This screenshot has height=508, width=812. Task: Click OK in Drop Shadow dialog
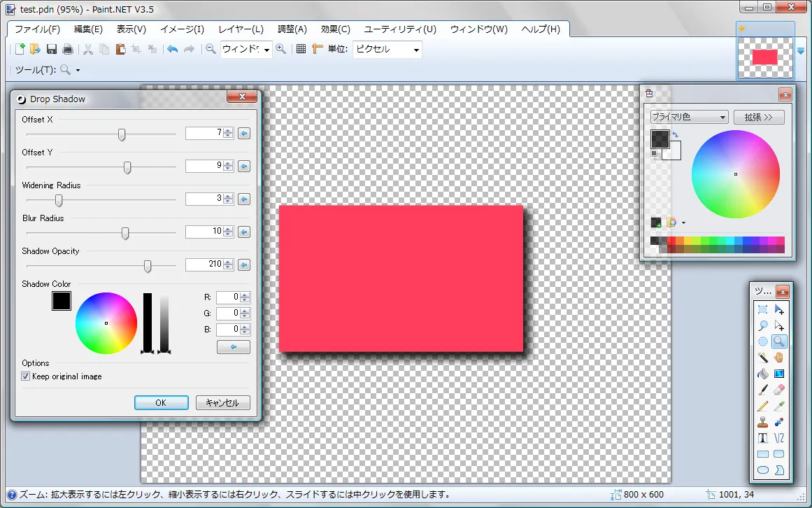coord(161,402)
